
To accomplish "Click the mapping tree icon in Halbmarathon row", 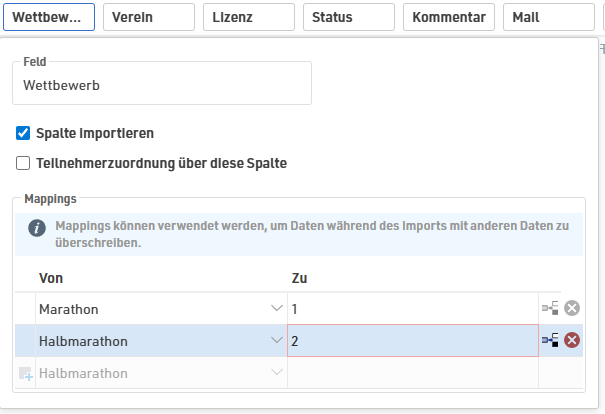I will pyautogui.click(x=550, y=341).
